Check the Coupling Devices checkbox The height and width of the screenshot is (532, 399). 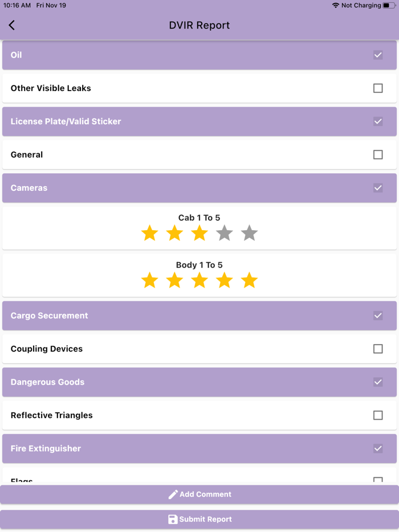(378, 349)
